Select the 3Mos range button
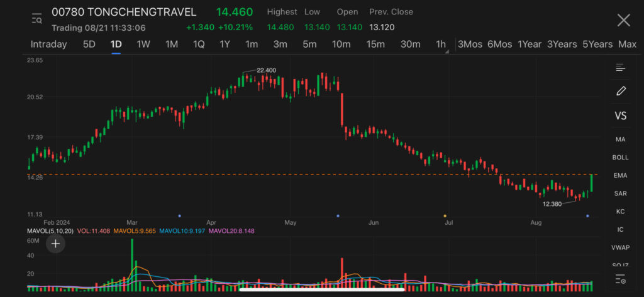The width and height of the screenshot is (644, 297). 470,45
